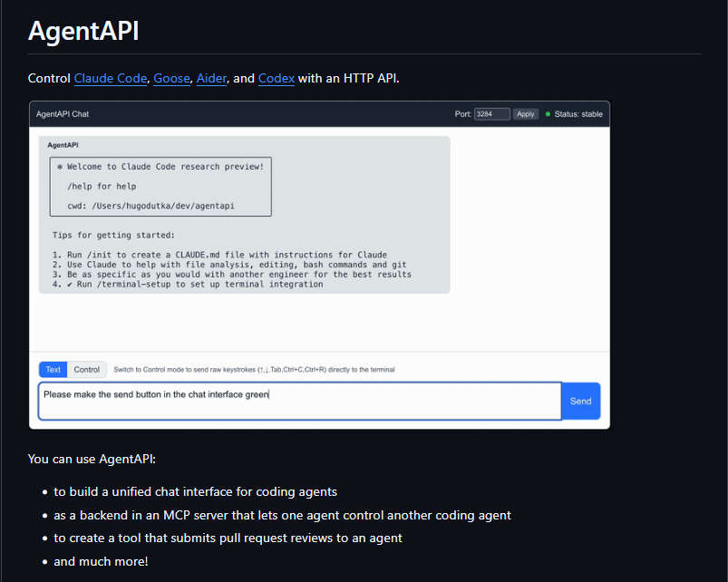Click the Run /terminal-setup tip line
This screenshot has width=728, height=582.
[188, 284]
